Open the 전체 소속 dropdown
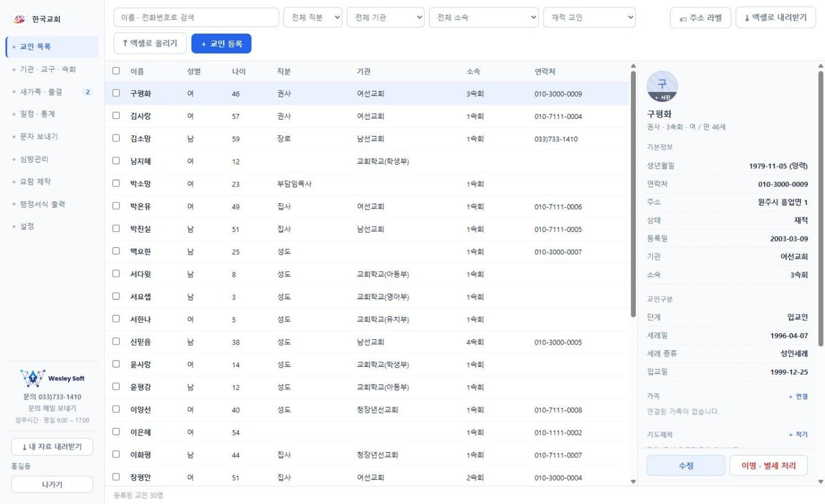825x504 pixels. tap(484, 18)
